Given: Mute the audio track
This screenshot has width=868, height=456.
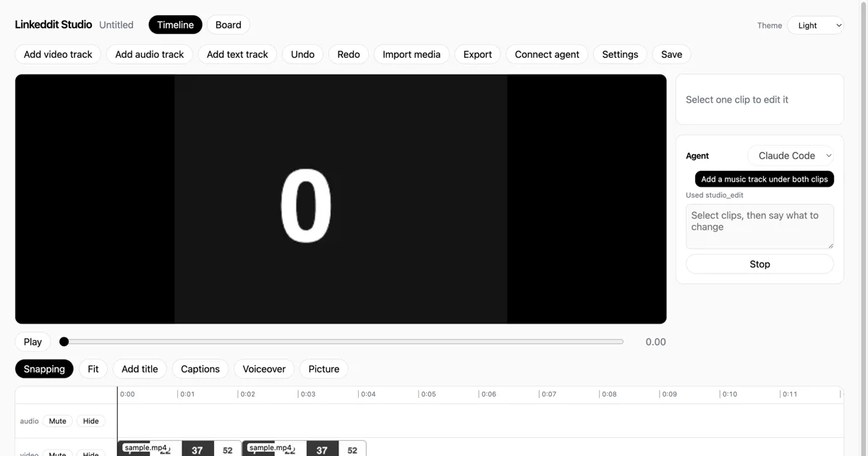Looking at the screenshot, I should (57, 421).
